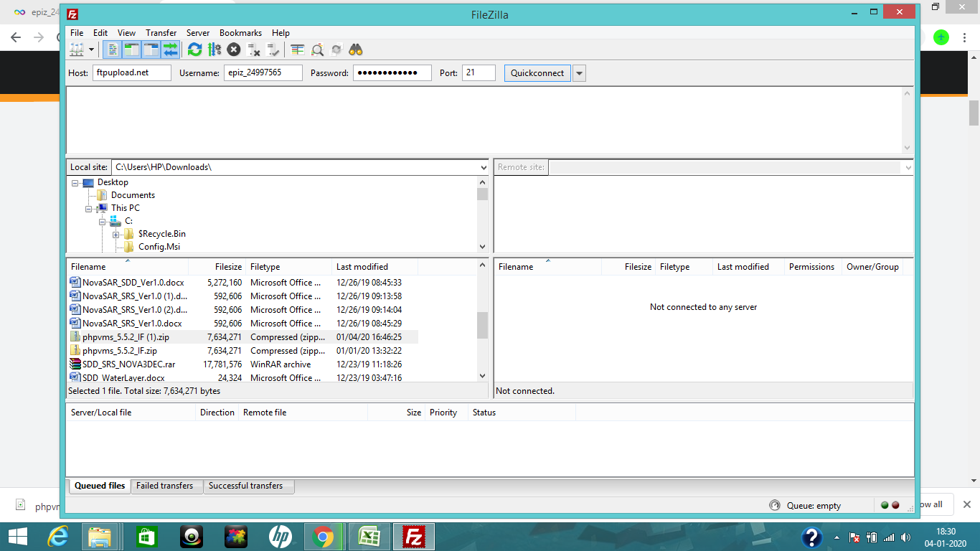Image resolution: width=980 pixels, height=551 pixels.
Task: Toggle the transfer queue display
Action: (x=170, y=50)
